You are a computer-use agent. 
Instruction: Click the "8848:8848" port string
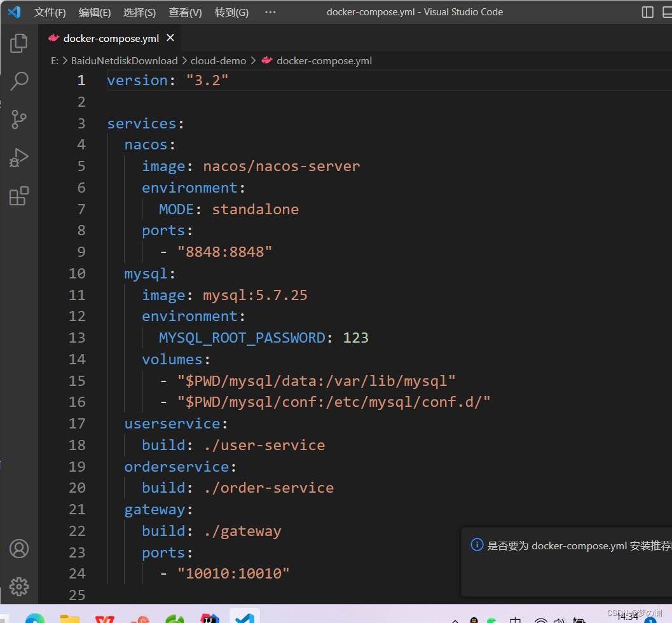(224, 252)
